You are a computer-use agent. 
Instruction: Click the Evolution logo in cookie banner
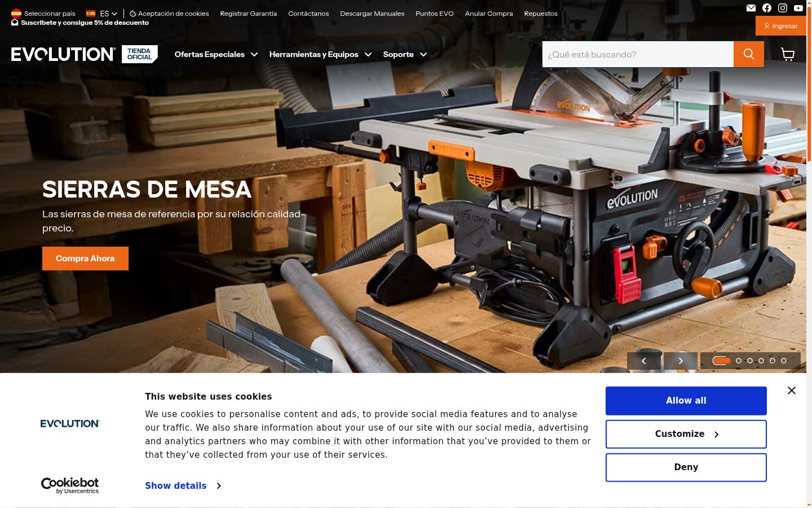(x=70, y=423)
